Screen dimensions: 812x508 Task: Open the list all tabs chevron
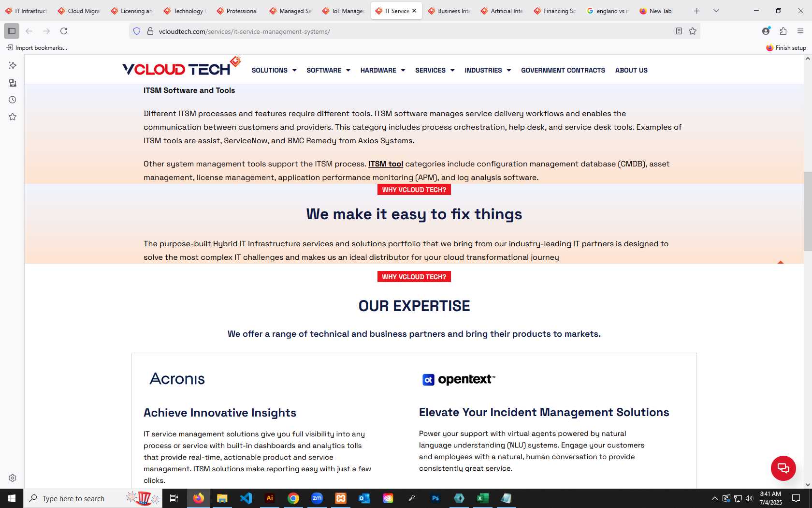716,11
